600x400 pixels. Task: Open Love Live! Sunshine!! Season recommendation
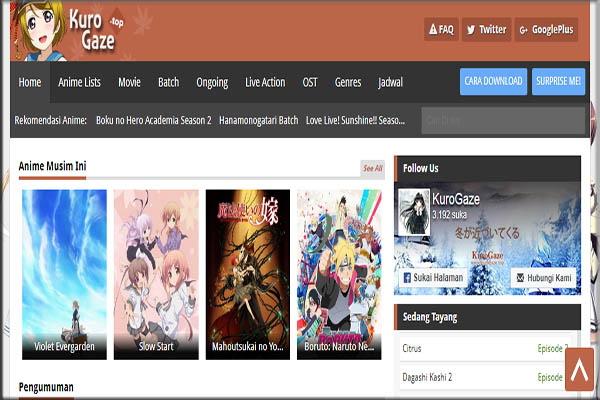pos(355,120)
